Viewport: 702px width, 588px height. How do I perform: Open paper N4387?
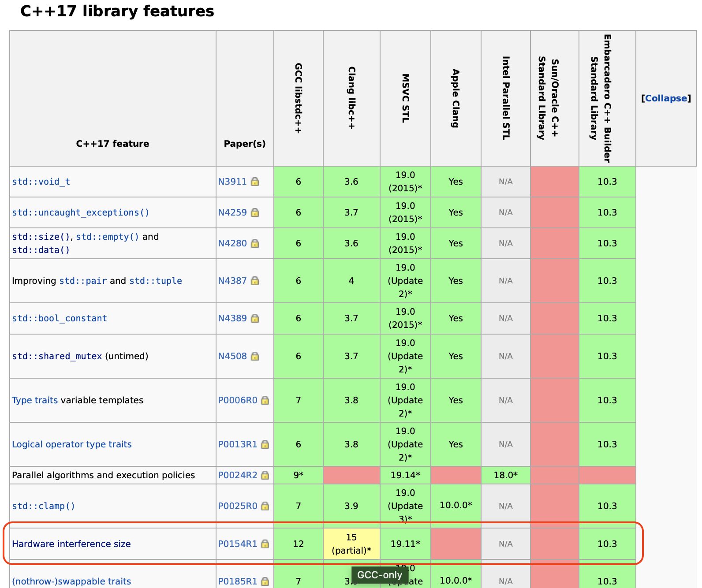pos(232,281)
